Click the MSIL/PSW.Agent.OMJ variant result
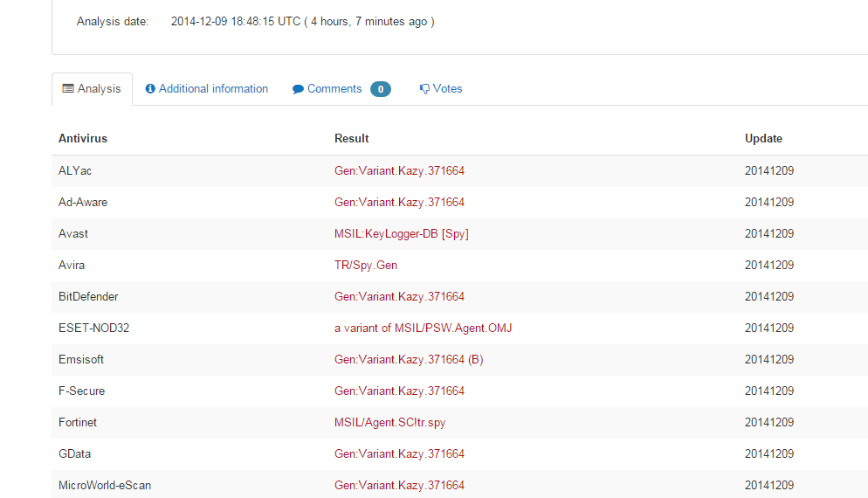868x498 pixels. pyautogui.click(x=423, y=328)
